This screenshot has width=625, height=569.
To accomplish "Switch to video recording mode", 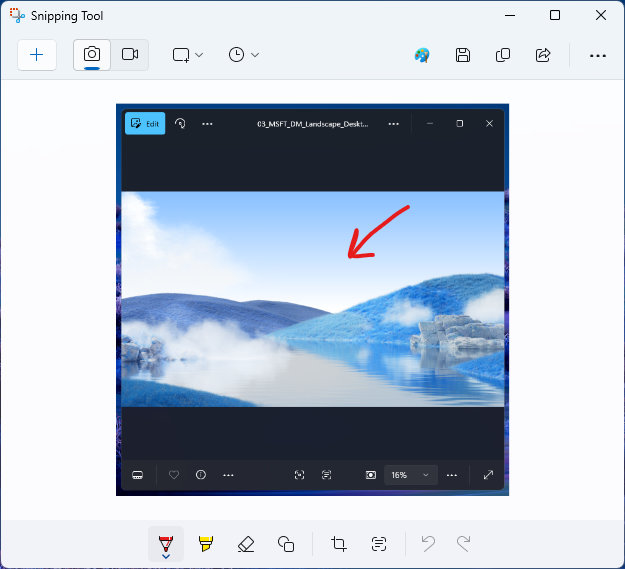I will pyautogui.click(x=130, y=55).
